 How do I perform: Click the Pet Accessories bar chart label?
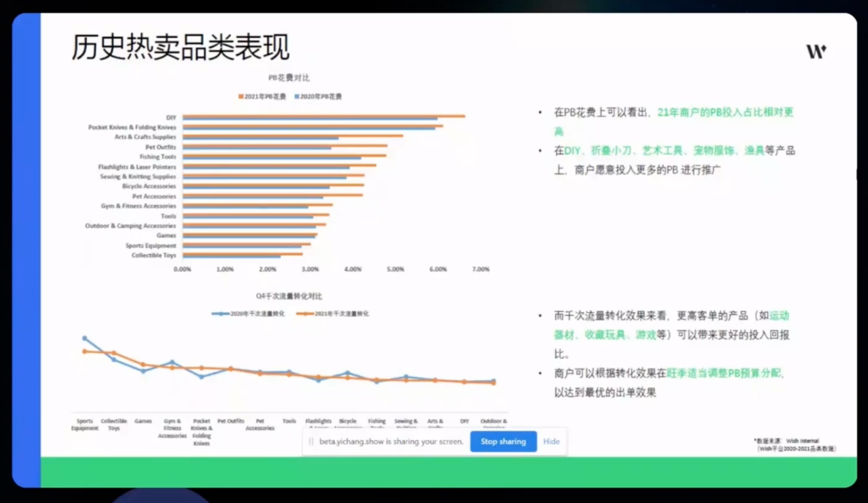point(154,197)
